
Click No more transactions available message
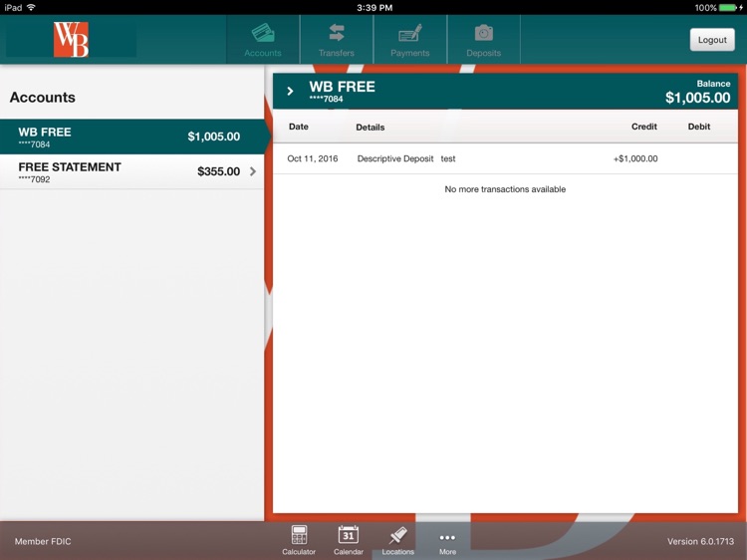click(x=505, y=189)
